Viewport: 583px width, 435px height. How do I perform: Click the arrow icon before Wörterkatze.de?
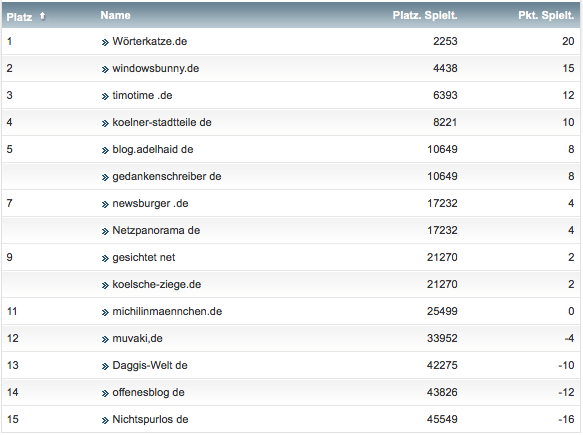coord(105,42)
